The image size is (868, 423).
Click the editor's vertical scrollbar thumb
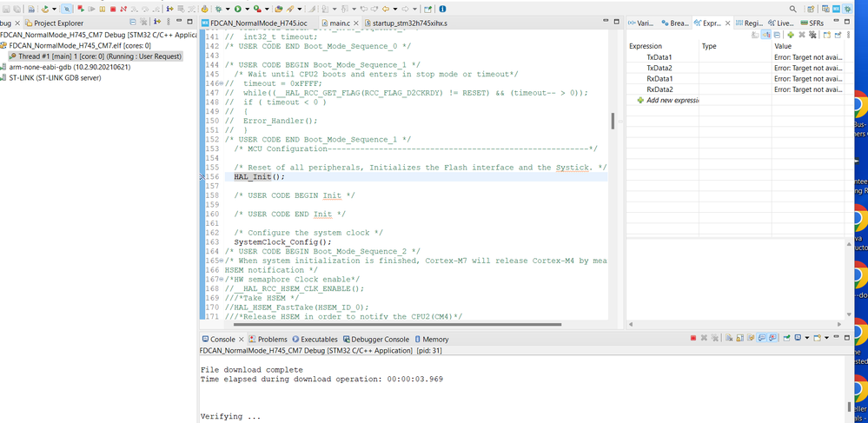point(613,121)
